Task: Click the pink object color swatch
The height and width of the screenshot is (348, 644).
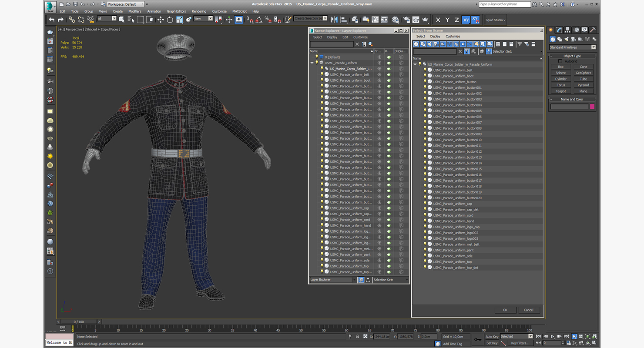Action: pyautogui.click(x=592, y=107)
